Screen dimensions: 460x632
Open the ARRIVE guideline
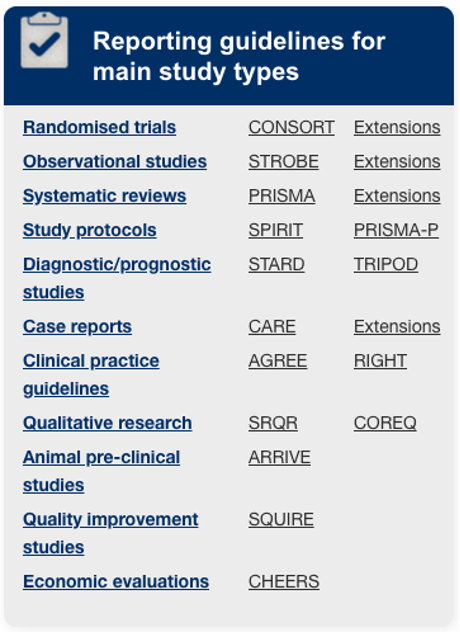pyautogui.click(x=279, y=457)
